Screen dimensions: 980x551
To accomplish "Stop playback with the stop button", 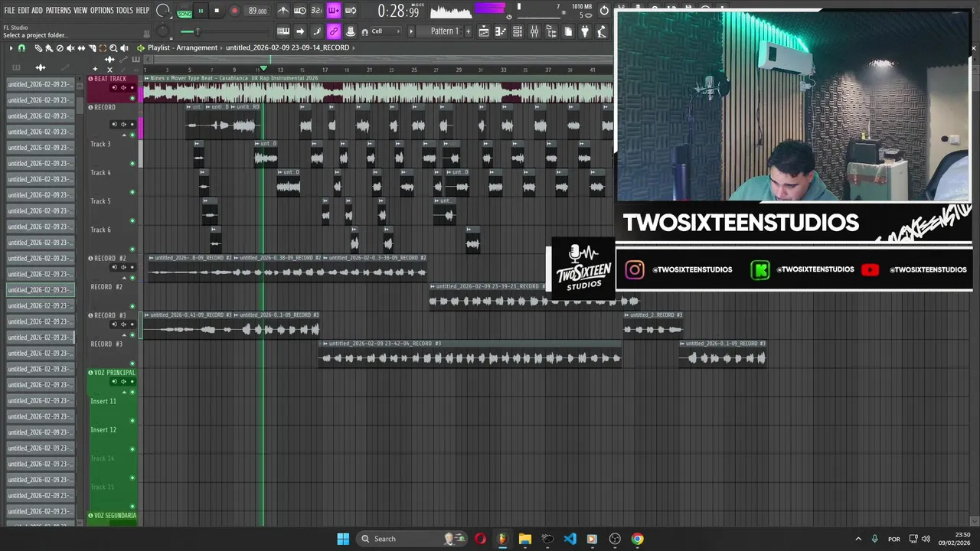I will pos(217,11).
